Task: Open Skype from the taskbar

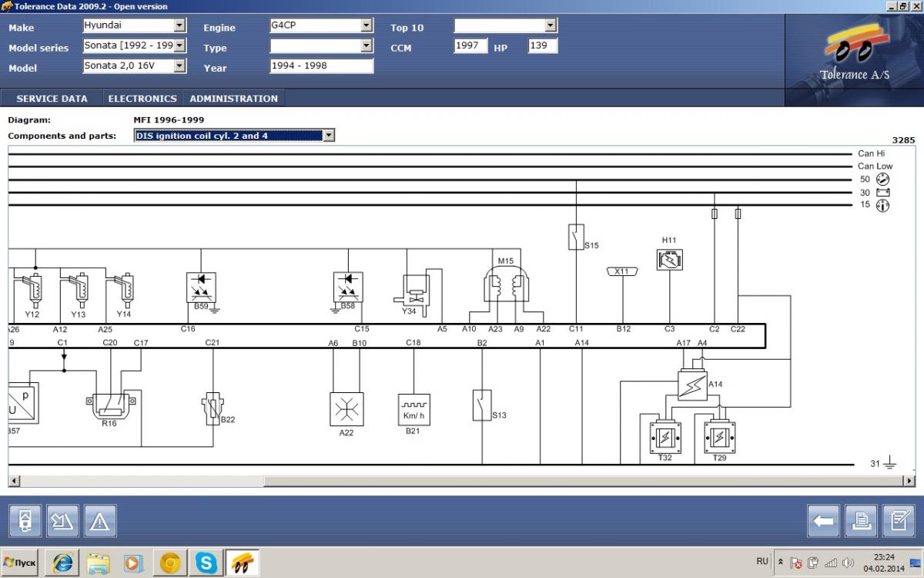Action: [x=206, y=563]
